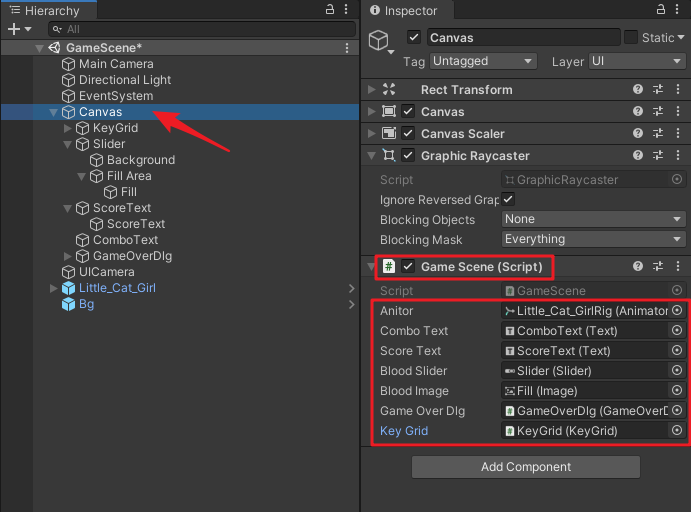691x512 pixels.
Task: Open Canvas component preset selector
Action: pyautogui.click(x=658, y=111)
